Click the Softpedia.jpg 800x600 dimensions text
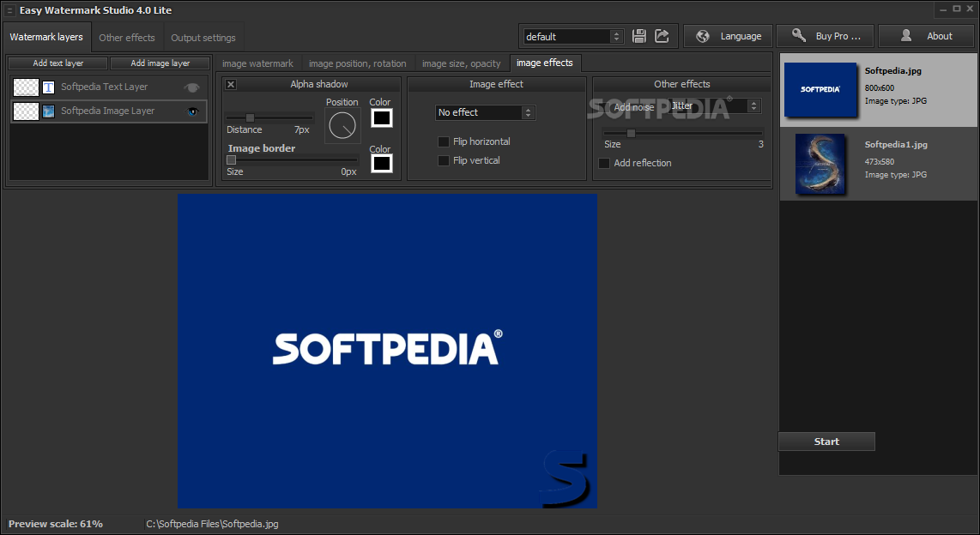 tap(880, 88)
